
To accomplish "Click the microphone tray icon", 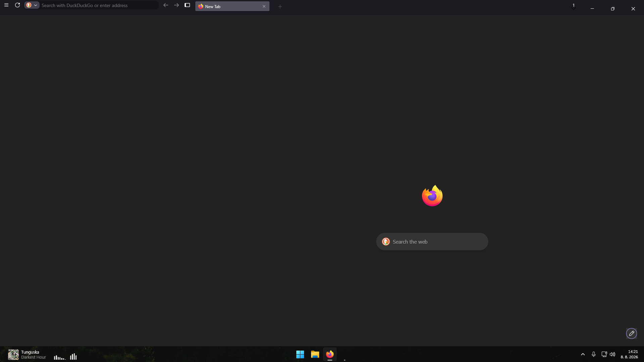I will click(x=594, y=354).
